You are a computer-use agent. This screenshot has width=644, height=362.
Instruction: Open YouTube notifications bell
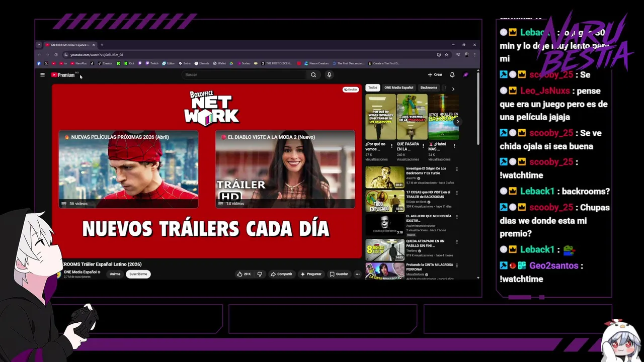click(452, 75)
